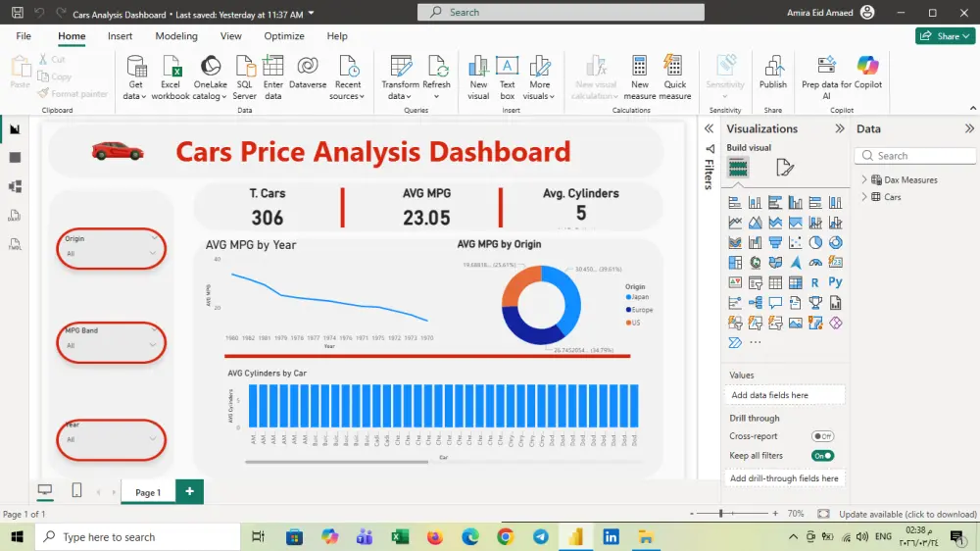Pick the Line chart visual icon
Screen dimensions: 980x551
click(x=735, y=223)
